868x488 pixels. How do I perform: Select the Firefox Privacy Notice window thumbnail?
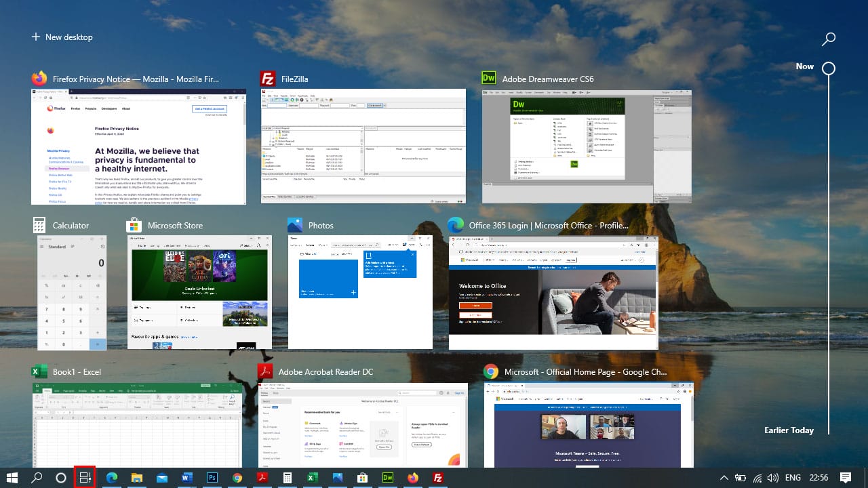[x=138, y=146]
